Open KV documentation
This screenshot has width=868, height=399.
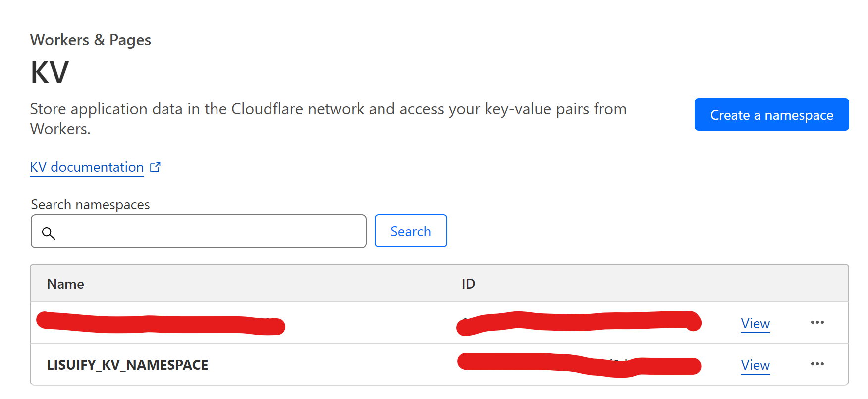(x=87, y=167)
